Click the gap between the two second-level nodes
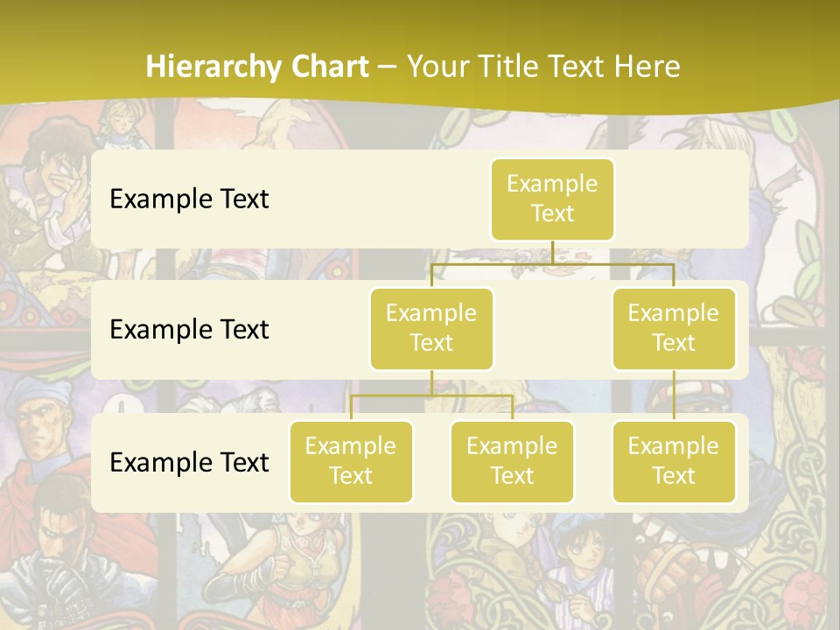The height and width of the screenshot is (630, 840). (552, 330)
